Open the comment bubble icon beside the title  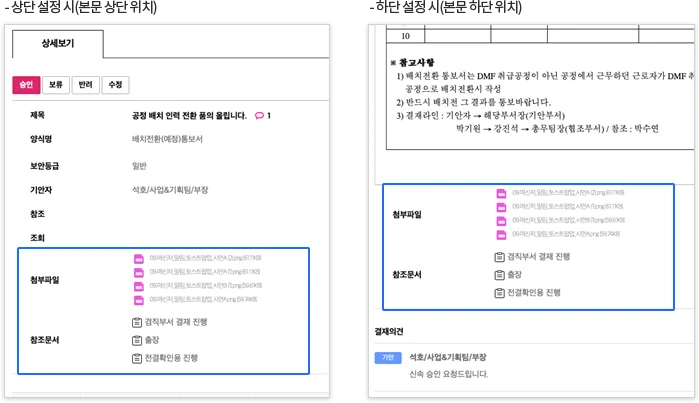[260, 116]
